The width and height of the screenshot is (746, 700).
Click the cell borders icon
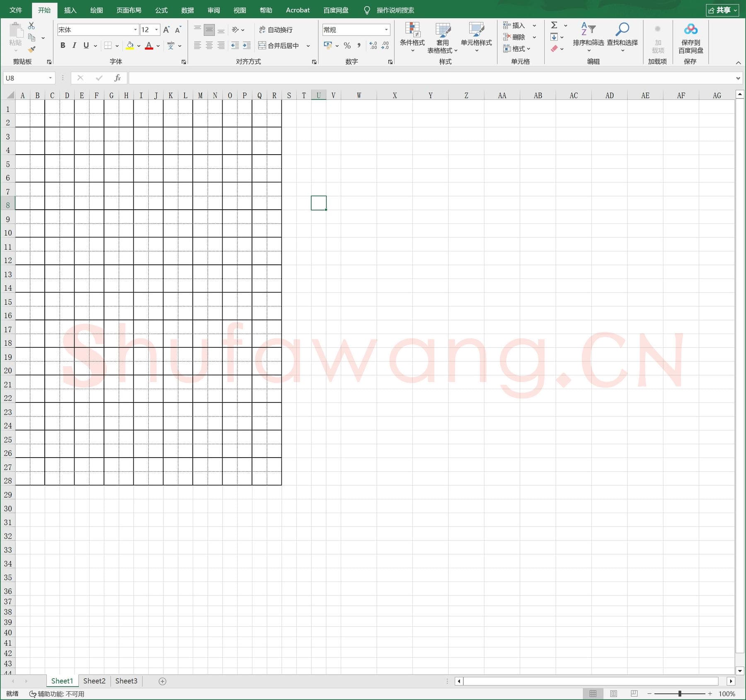(108, 46)
